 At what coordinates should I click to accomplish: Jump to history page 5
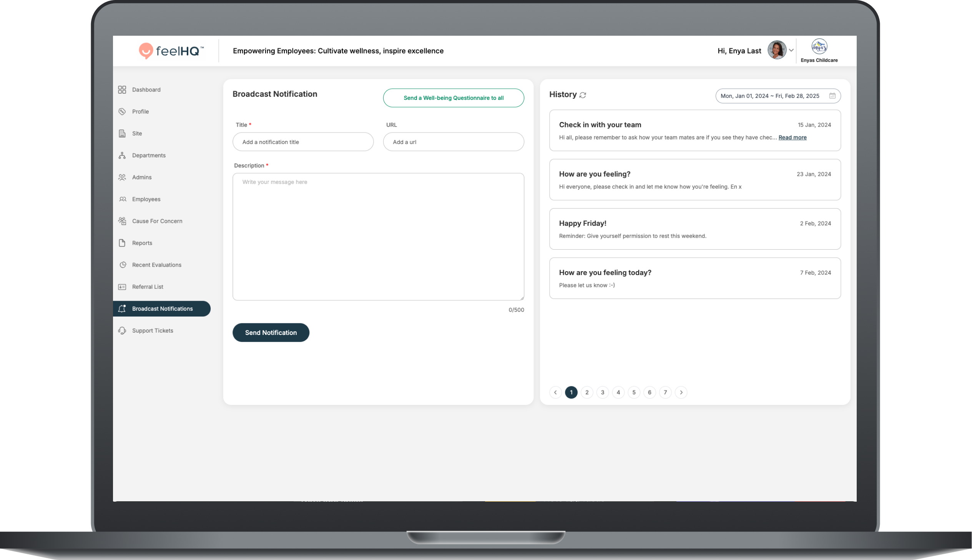tap(634, 392)
